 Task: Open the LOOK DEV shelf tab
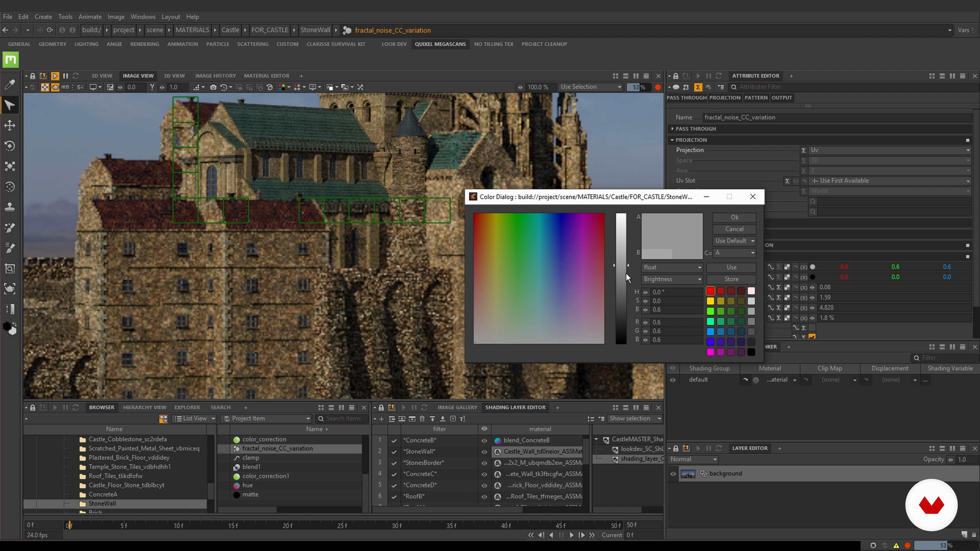(x=394, y=44)
